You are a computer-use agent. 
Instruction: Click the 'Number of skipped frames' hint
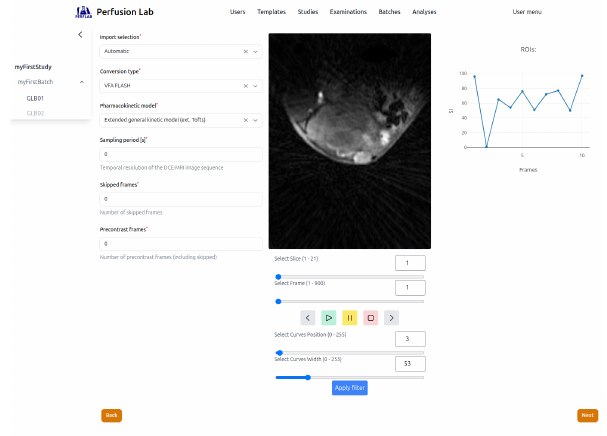point(131,212)
